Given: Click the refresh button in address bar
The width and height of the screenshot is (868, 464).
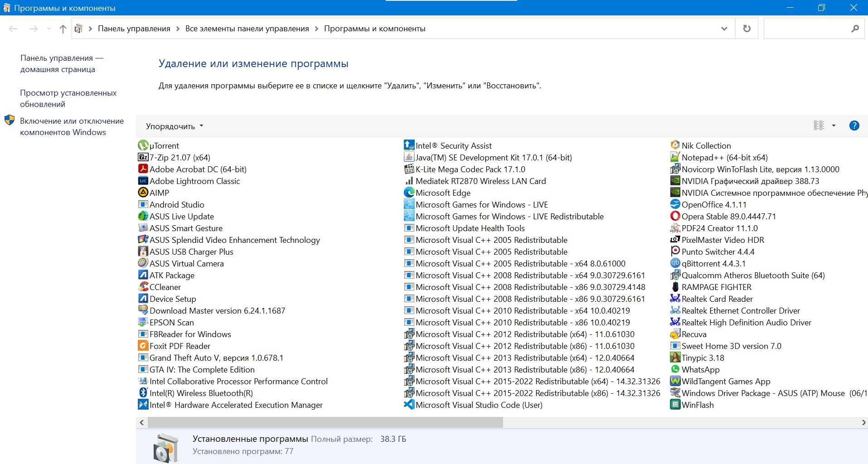Looking at the screenshot, I should [x=747, y=29].
